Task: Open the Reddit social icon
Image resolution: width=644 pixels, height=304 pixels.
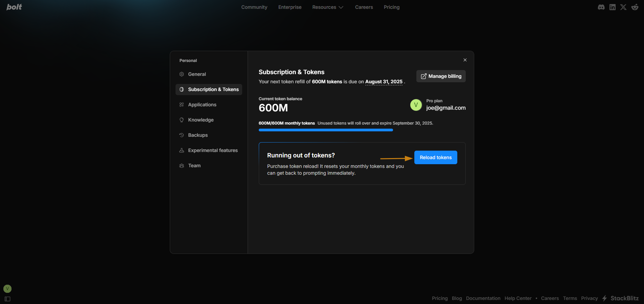Action: coord(635,7)
